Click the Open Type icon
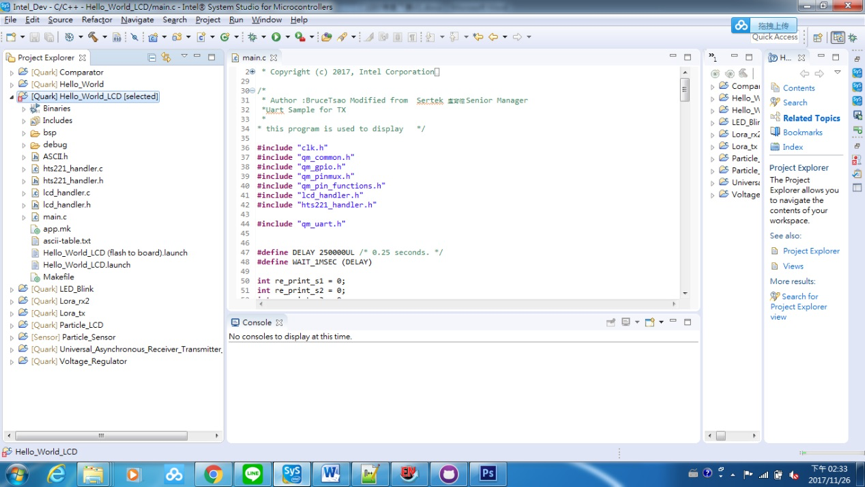The image size is (865, 487). coord(327,37)
